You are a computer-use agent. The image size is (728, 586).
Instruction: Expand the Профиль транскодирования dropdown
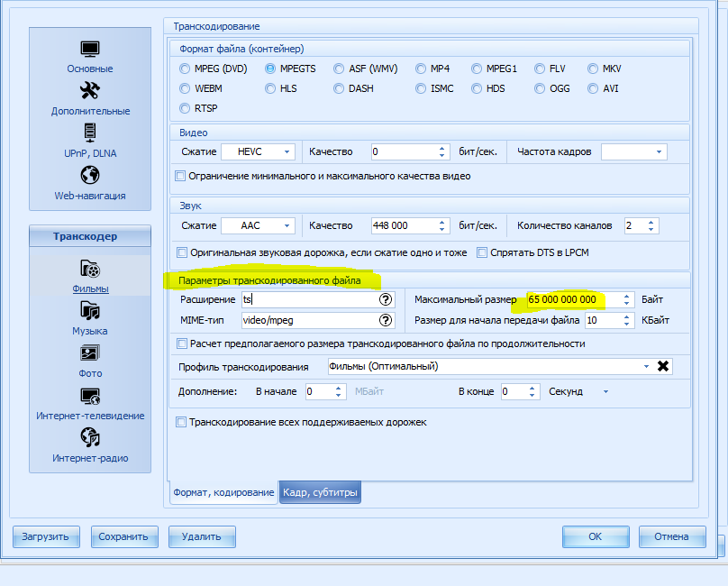(x=646, y=366)
